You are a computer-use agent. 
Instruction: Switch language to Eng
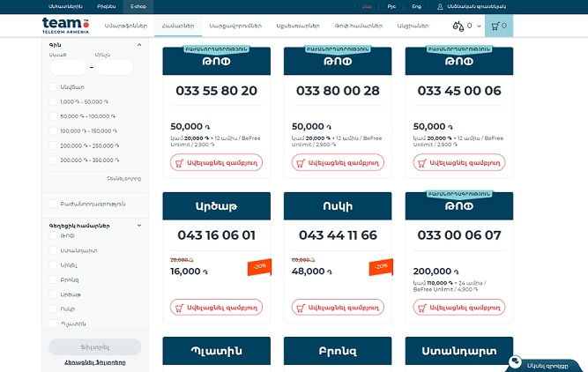pyautogui.click(x=416, y=5)
